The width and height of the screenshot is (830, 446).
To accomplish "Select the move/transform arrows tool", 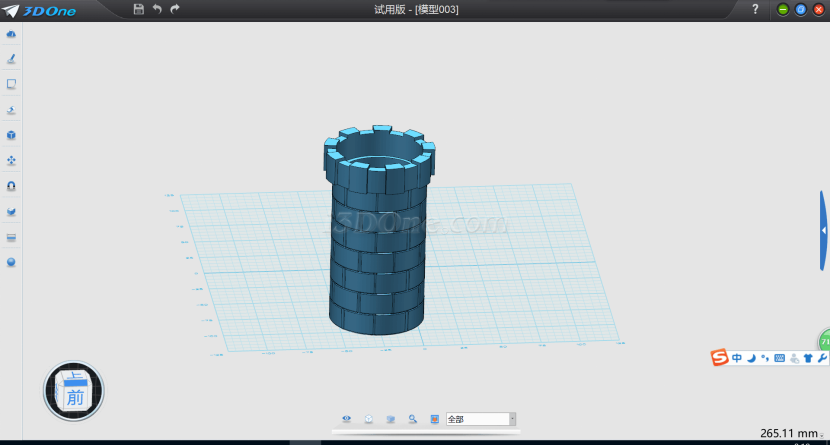I will (11, 160).
